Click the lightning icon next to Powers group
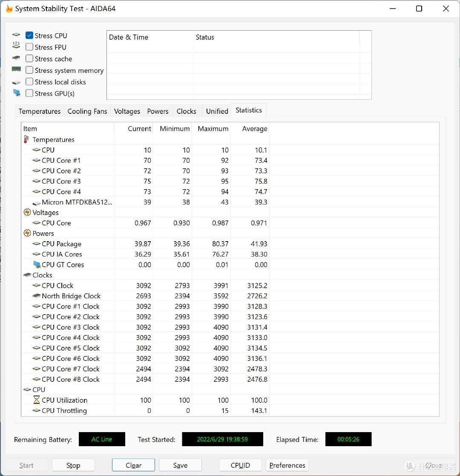The height and width of the screenshot is (476, 460). (x=27, y=233)
